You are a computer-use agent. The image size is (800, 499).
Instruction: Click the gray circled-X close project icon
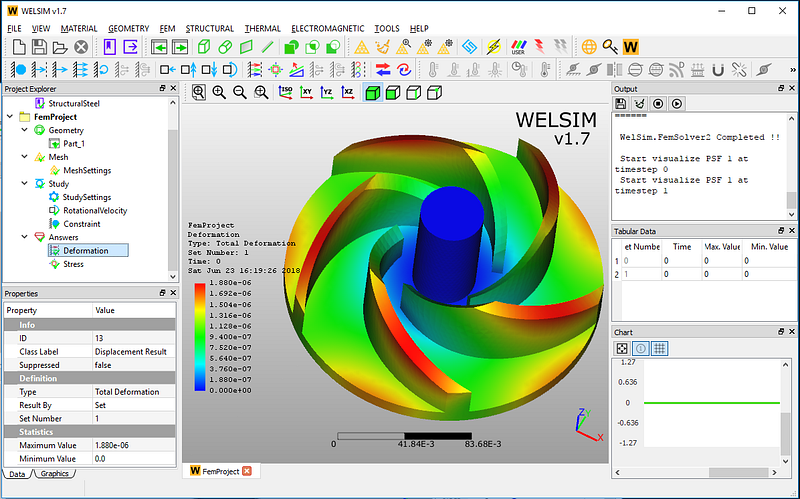81,47
